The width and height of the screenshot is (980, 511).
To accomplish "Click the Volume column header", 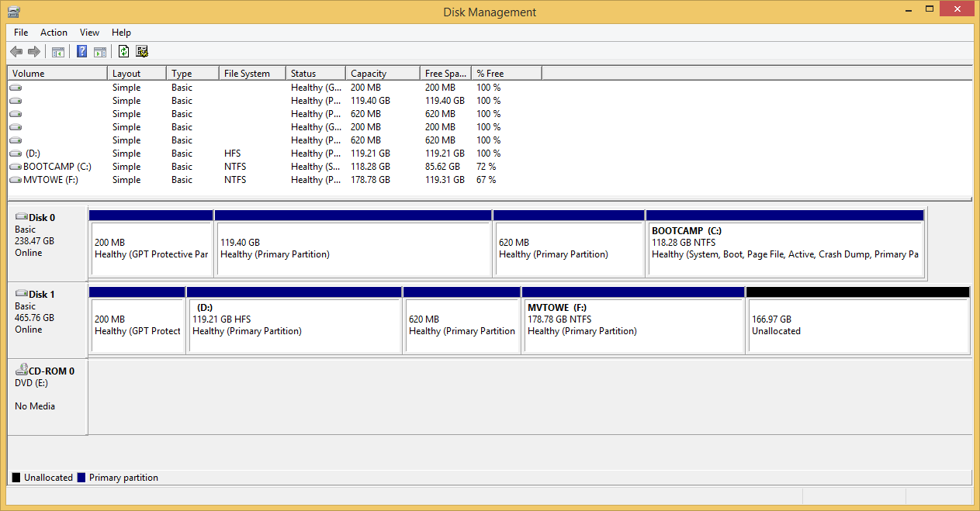I will tap(57, 74).
